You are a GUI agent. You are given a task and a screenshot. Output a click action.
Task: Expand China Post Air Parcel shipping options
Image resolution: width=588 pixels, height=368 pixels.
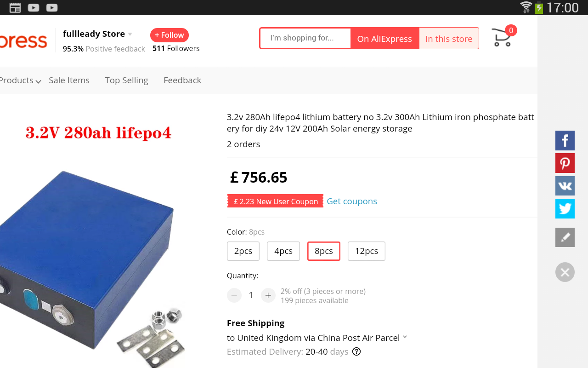[x=405, y=337]
